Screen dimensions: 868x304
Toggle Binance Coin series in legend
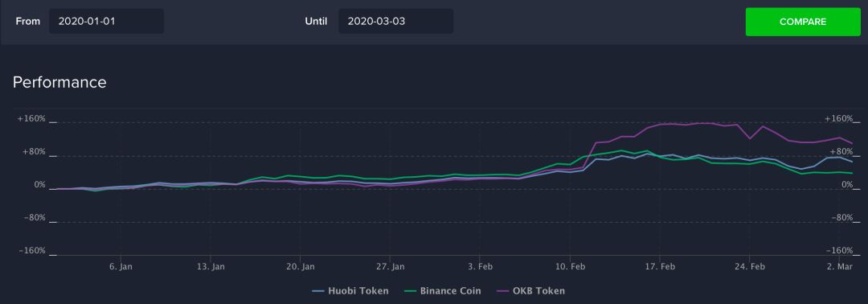click(442, 290)
